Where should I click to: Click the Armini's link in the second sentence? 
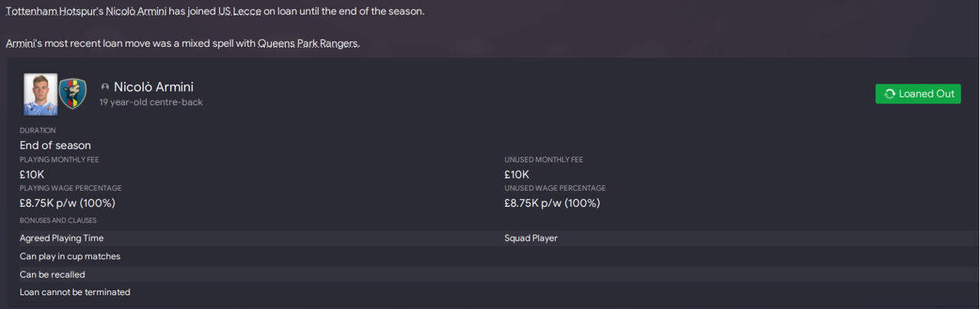[26, 44]
